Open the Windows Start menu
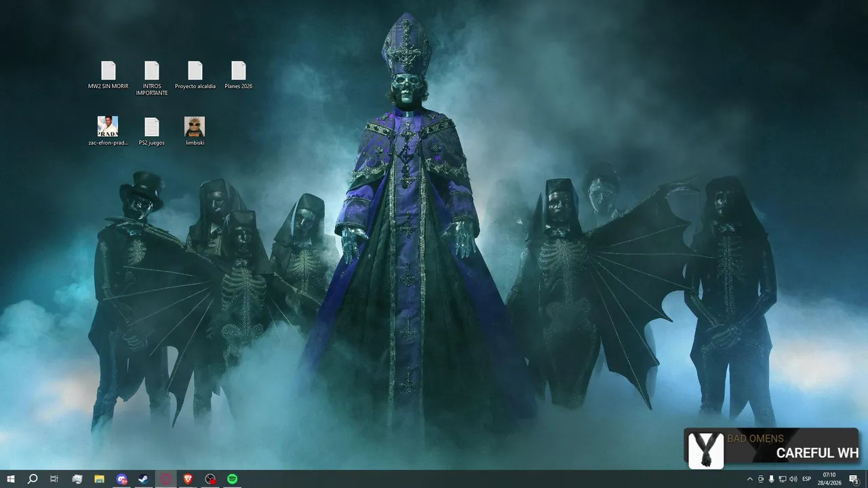This screenshot has height=488, width=868. click(x=11, y=479)
